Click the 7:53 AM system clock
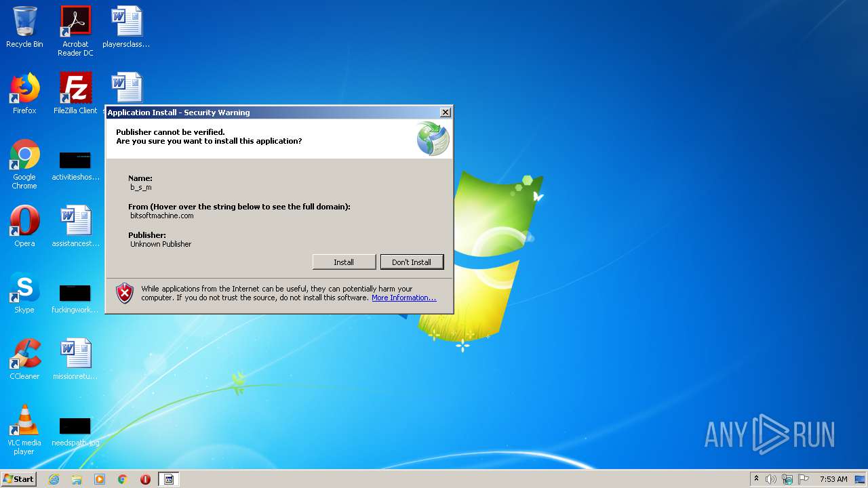Screen dimensions: 868x488 833,479
